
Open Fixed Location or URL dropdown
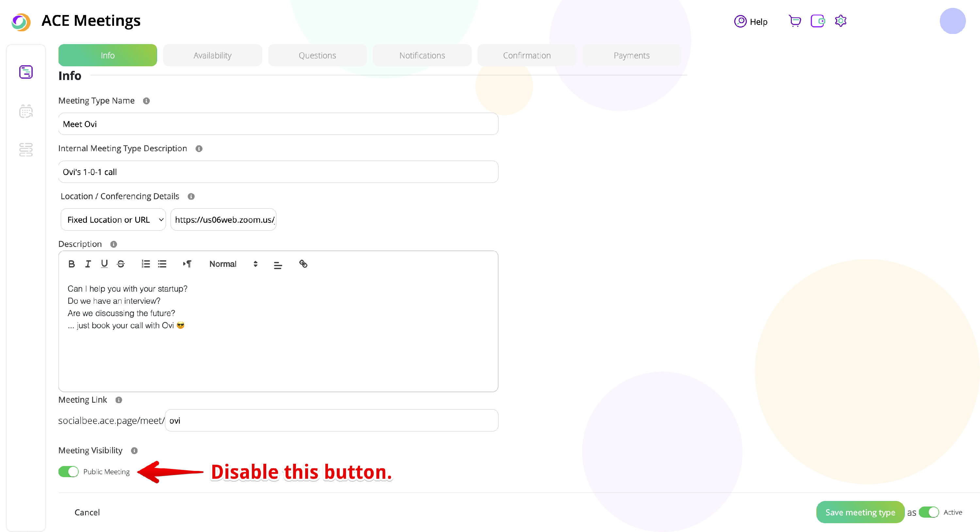[x=113, y=220]
